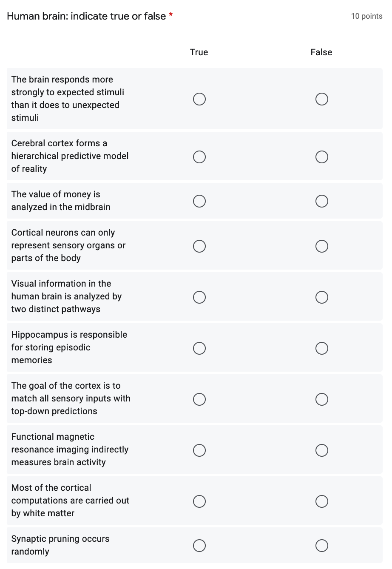
Task: Select True for cortex matching top-down predictions
Action: click(199, 399)
